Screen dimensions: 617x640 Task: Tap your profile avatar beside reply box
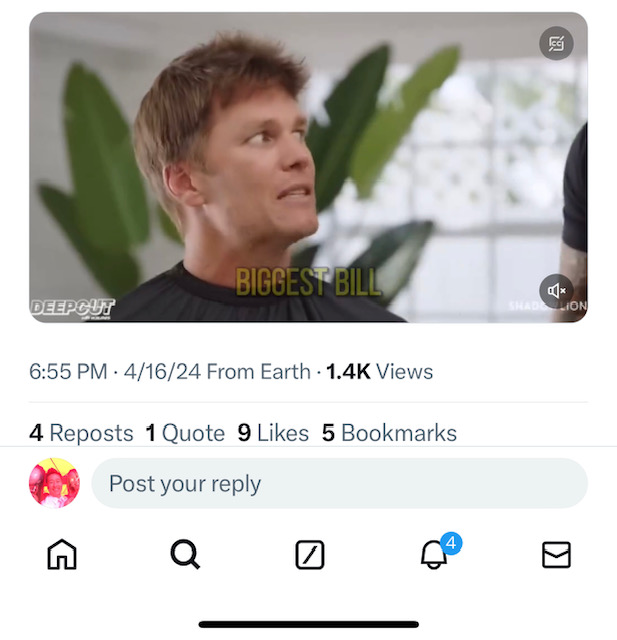point(54,484)
